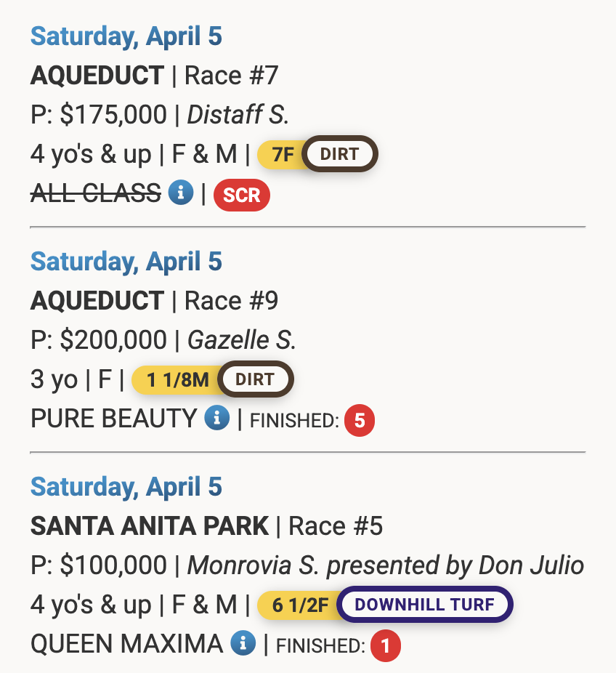Open the PURE BEAUTY horse entry

click(113, 419)
